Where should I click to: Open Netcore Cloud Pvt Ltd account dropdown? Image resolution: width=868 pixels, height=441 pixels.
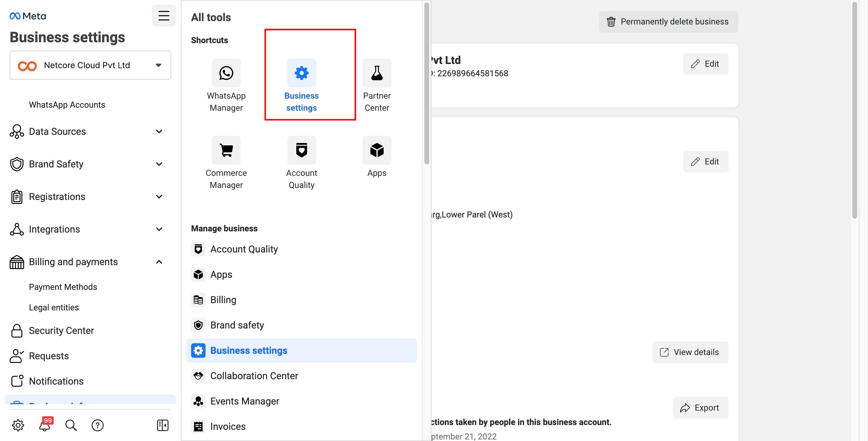tap(90, 65)
